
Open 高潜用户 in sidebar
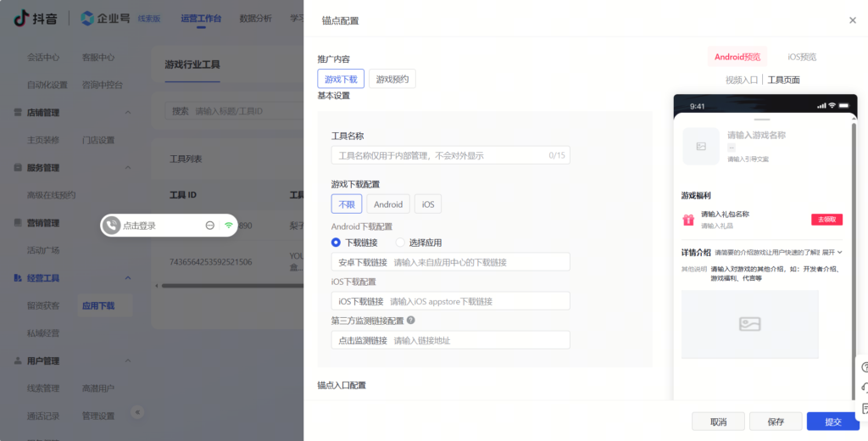pyautogui.click(x=98, y=388)
